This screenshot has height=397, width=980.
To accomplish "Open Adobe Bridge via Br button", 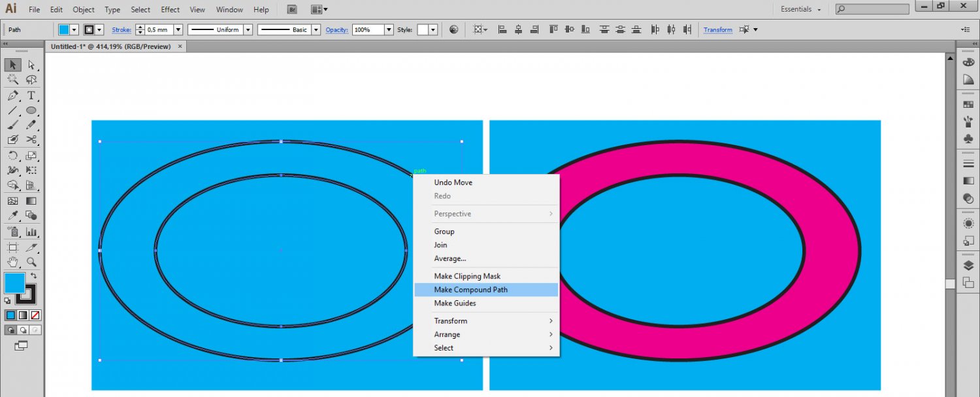I will point(293,10).
